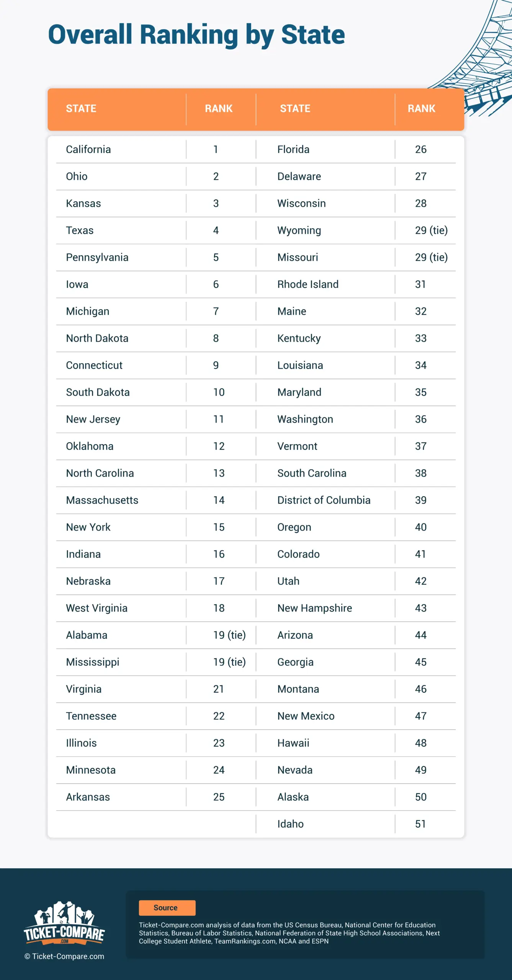Image resolution: width=512 pixels, height=980 pixels.
Task: Click the Ticket-Compare logo icon
Action: 64,923
